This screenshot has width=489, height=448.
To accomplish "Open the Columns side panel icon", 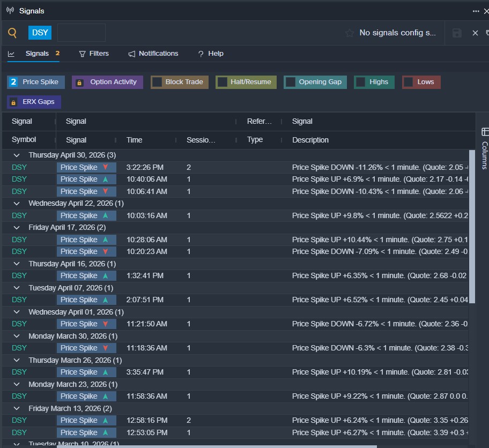I will pyautogui.click(x=485, y=132).
